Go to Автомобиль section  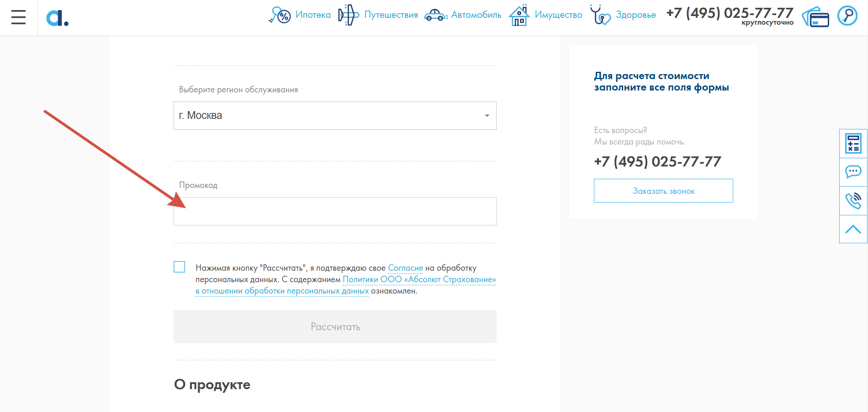pyautogui.click(x=476, y=15)
